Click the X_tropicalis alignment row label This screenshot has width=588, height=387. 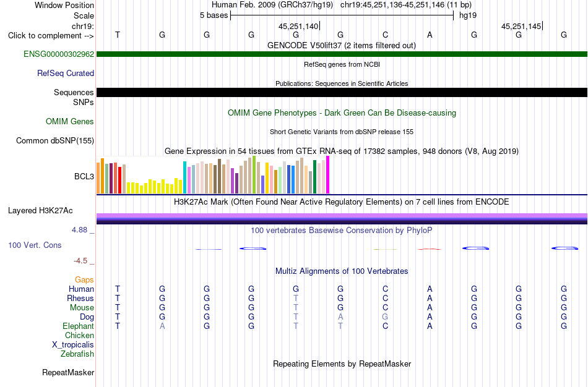[73, 345]
